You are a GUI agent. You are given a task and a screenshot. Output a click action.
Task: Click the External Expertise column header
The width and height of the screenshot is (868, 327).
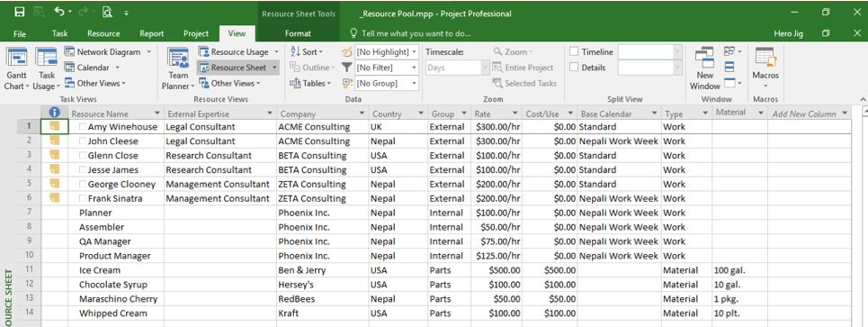point(220,114)
